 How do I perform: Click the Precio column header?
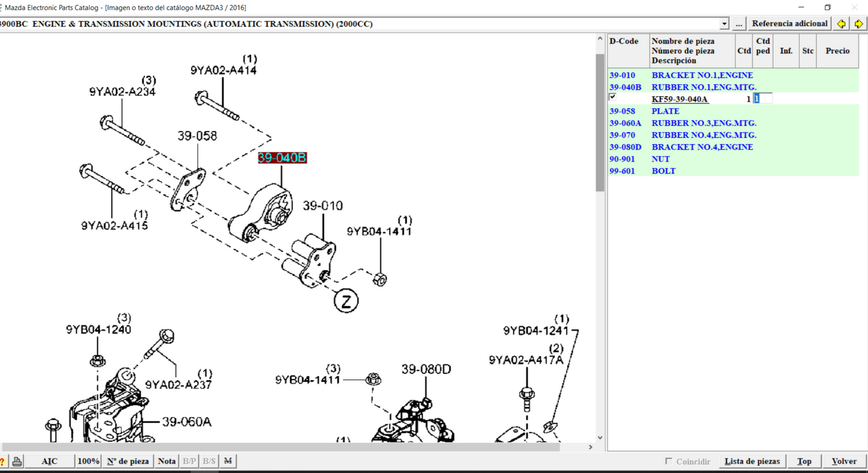coord(837,50)
